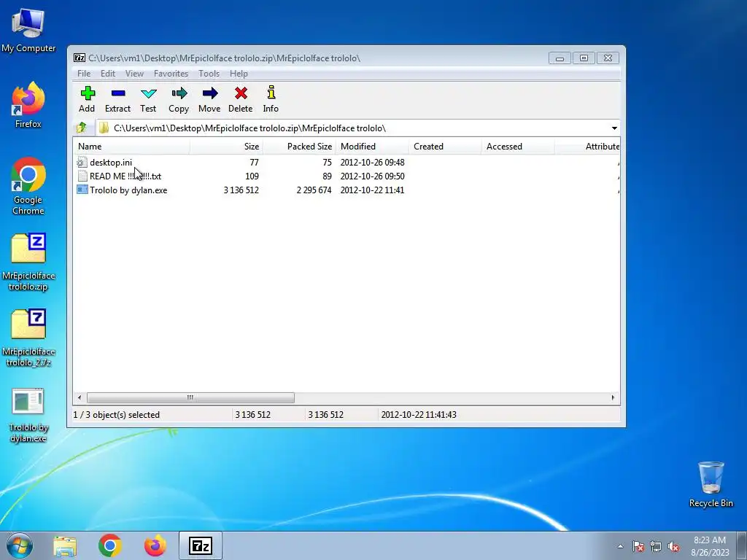This screenshot has width=747, height=560.
Task: Select MrEpiclolface trololo_2.7z desktop file
Action: pyautogui.click(x=28, y=338)
